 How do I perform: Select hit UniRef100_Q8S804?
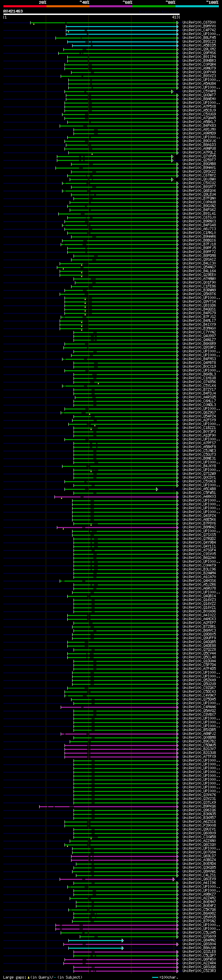click(x=199, y=944)
